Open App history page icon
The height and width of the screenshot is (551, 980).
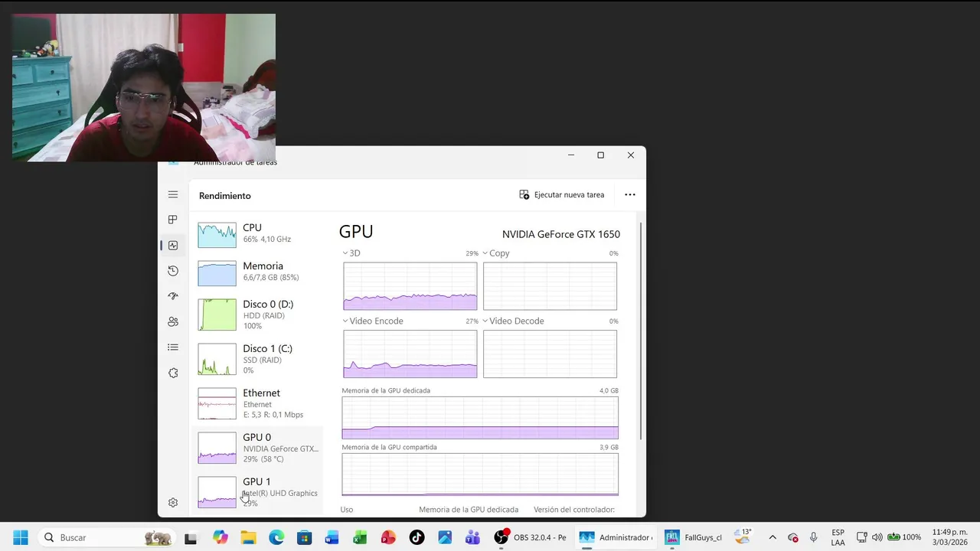coord(173,271)
